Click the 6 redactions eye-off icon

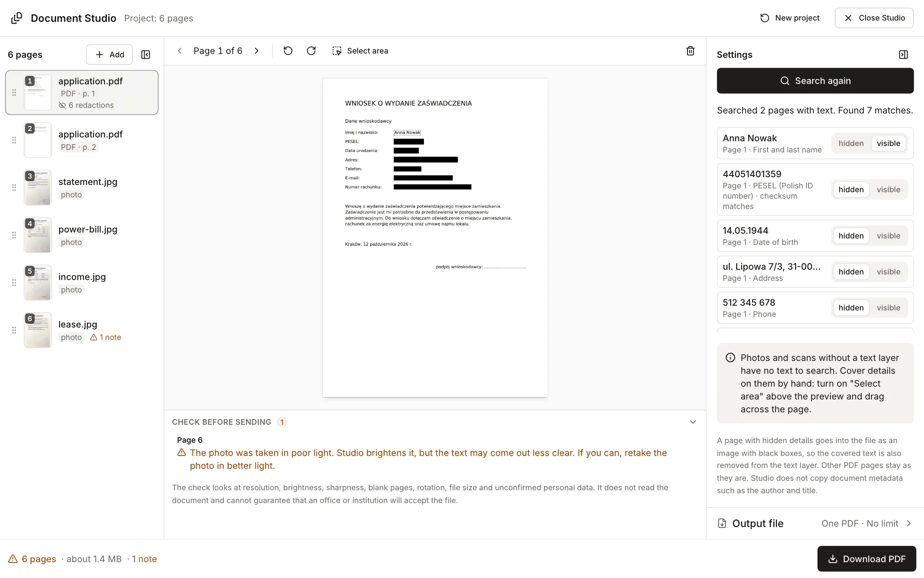62,105
